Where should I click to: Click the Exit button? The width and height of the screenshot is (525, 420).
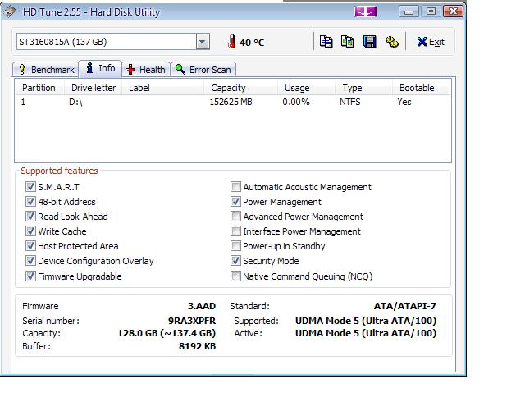(x=431, y=42)
